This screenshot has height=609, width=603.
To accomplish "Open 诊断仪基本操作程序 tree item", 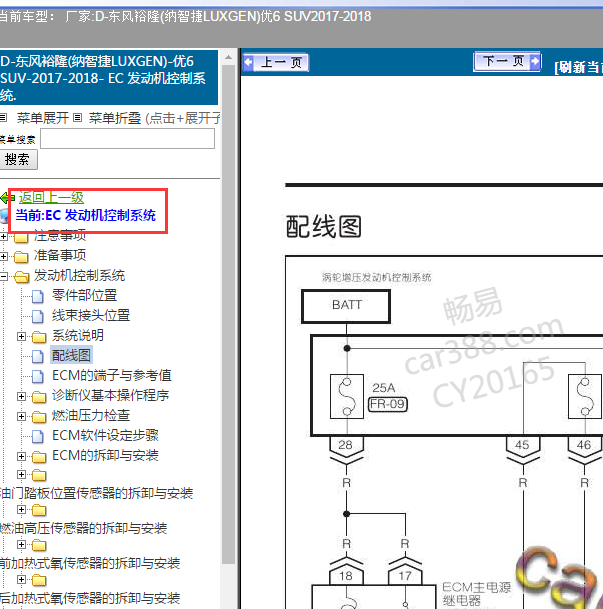I will click(x=111, y=395).
